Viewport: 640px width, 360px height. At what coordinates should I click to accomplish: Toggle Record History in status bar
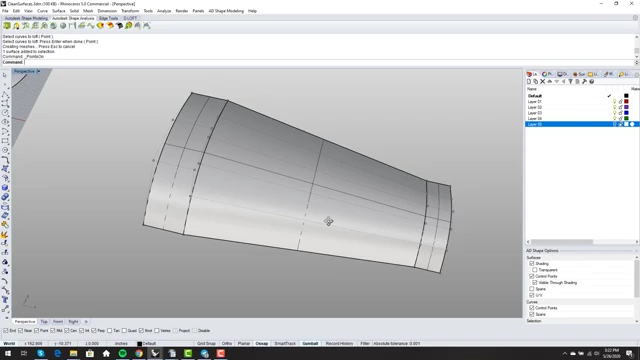point(339,344)
